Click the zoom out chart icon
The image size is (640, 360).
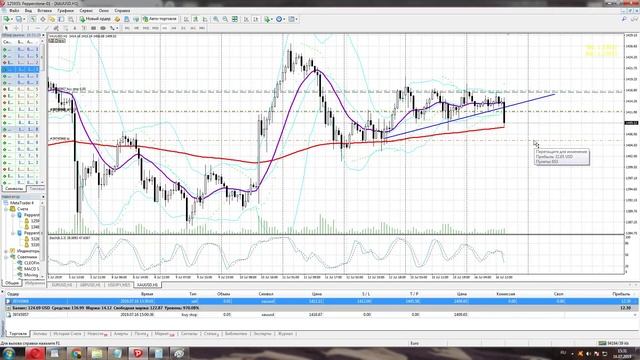pyautogui.click(x=225, y=19)
